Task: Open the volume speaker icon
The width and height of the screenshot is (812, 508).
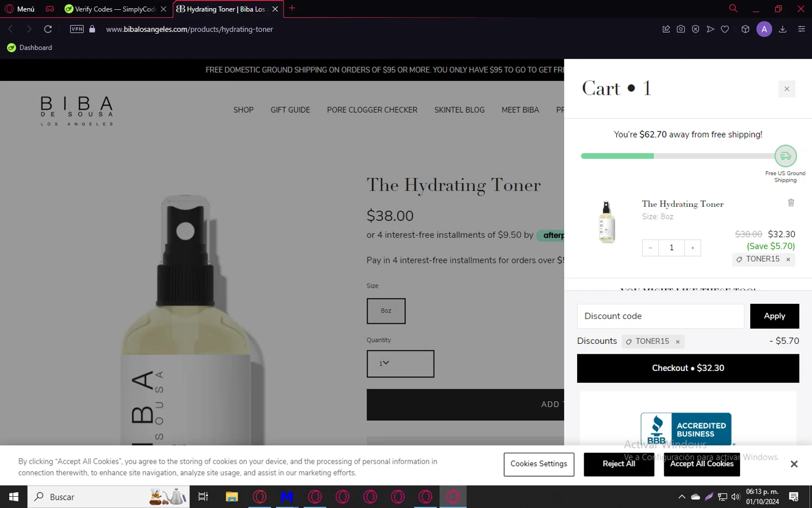Action: pyautogui.click(x=735, y=497)
